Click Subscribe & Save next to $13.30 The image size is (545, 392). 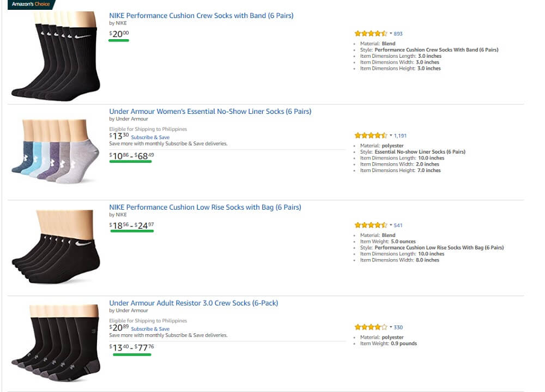click(150, 138)
